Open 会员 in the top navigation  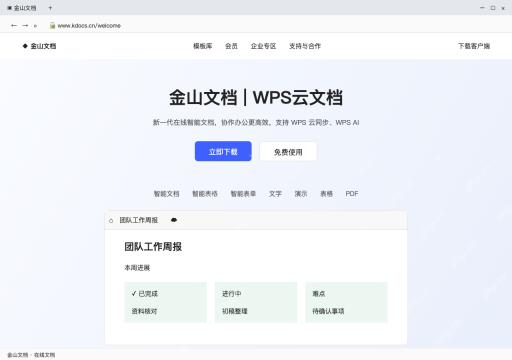coord(231,46)
